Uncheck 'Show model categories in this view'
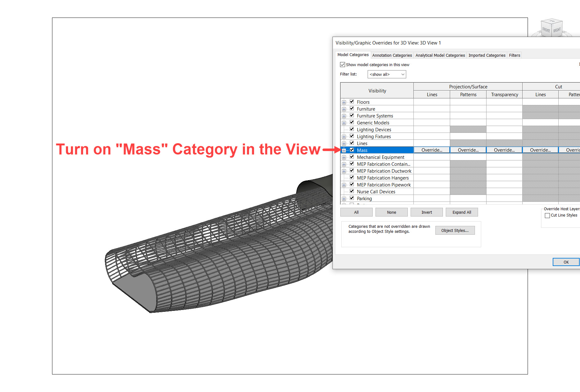The height and width of the screenshot is (392, 580). 343,65
